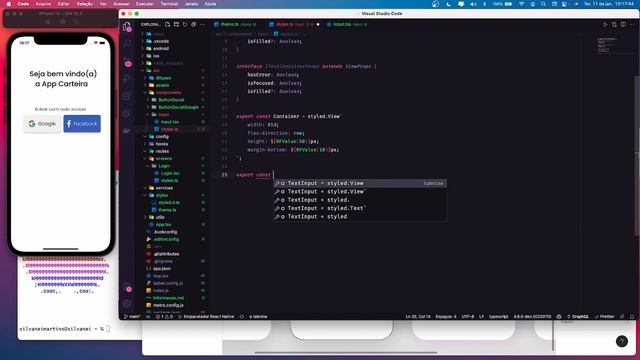Open .buckconfig in the Explorer tree

165,232
